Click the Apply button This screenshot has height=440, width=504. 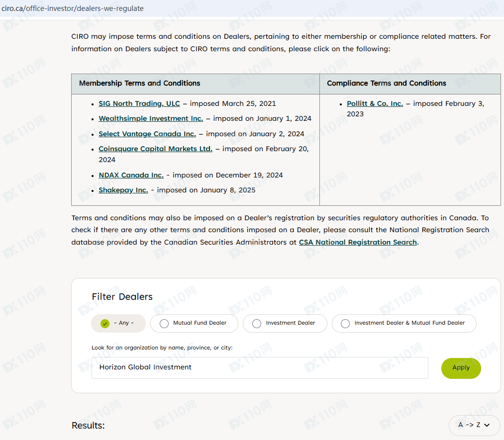tap(461, 368)
